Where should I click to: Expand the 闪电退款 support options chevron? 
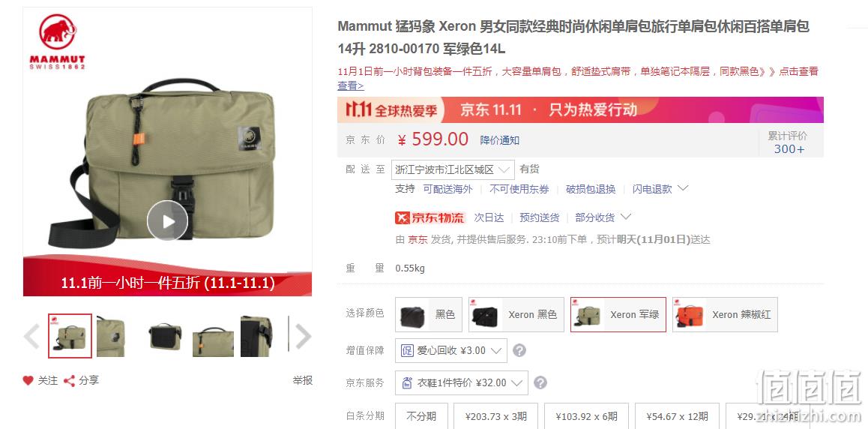tap(683, 189)
